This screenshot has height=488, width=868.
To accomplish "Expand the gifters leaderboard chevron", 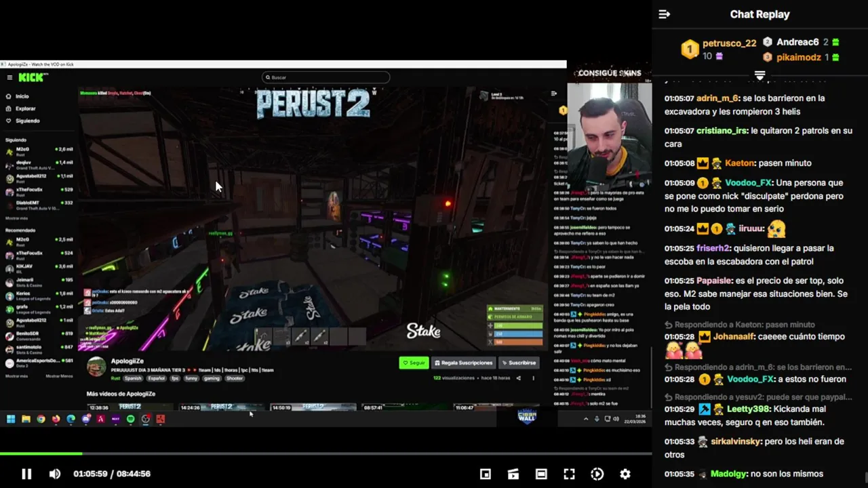I will click(x=759, y=75).
